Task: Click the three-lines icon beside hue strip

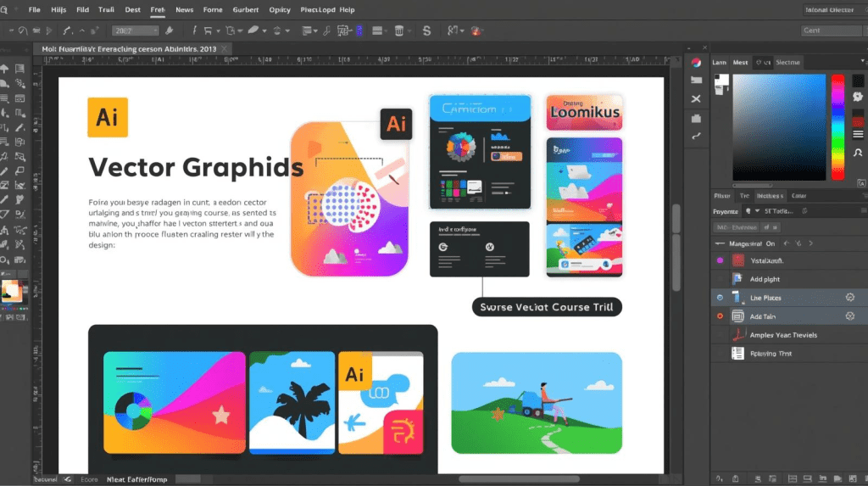Action: 858,134
